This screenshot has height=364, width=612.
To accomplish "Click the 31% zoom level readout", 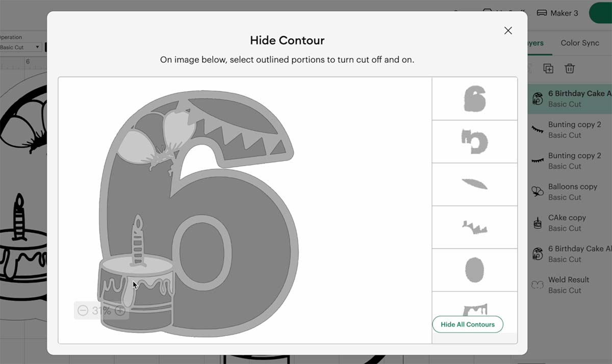I will (x=101, y=310).
